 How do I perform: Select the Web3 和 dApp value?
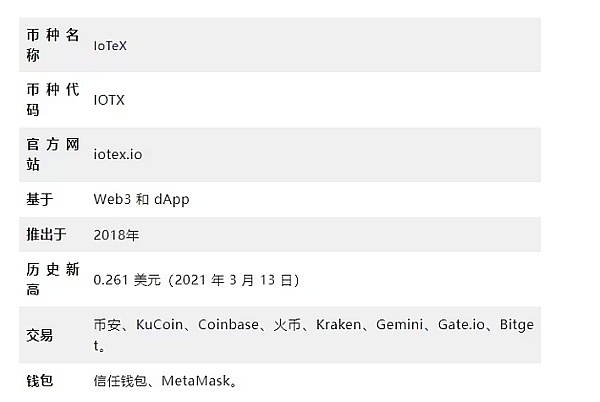(x=141, y=199)
